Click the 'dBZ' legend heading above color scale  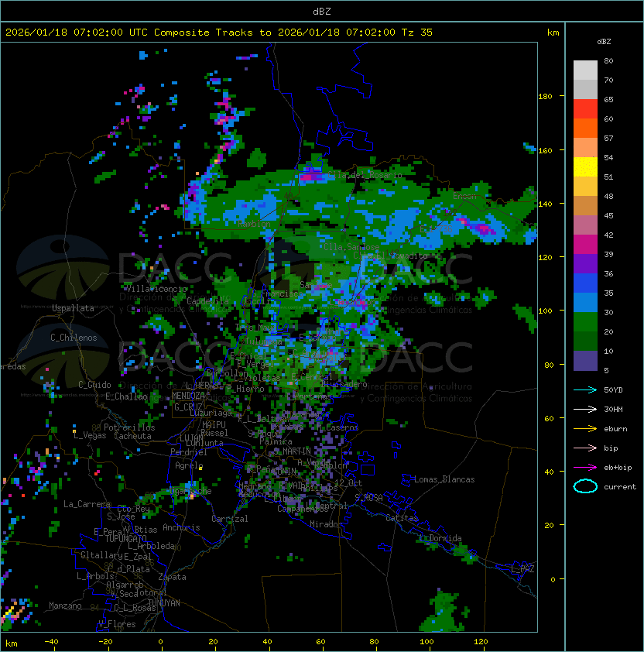tap(604, 42)
